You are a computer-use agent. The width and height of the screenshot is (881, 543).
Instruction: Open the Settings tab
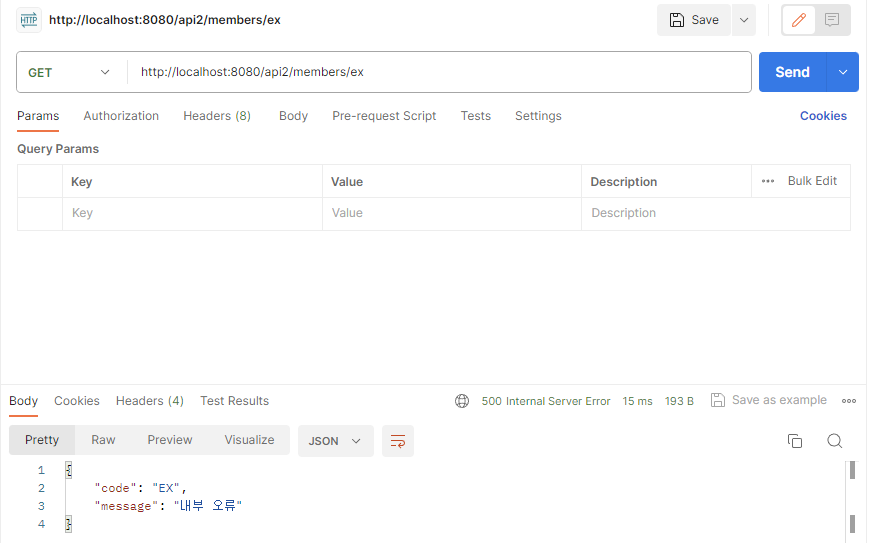pos(538,116)
